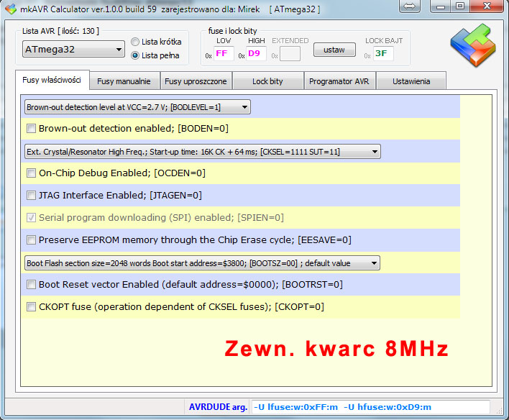Click the AVRDUDE arg. label

tap(218, 407)
